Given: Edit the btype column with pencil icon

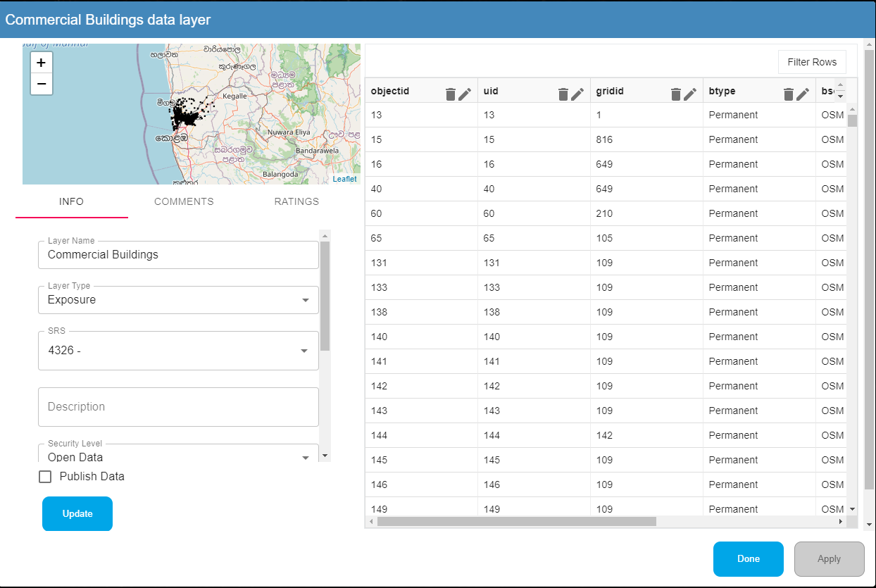Looking at the screenshot, I should pyautogui.click(x=803, y=94).
